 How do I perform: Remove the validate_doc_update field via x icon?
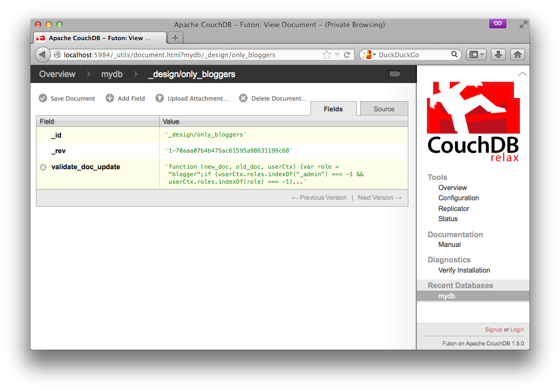click(43, 167)
